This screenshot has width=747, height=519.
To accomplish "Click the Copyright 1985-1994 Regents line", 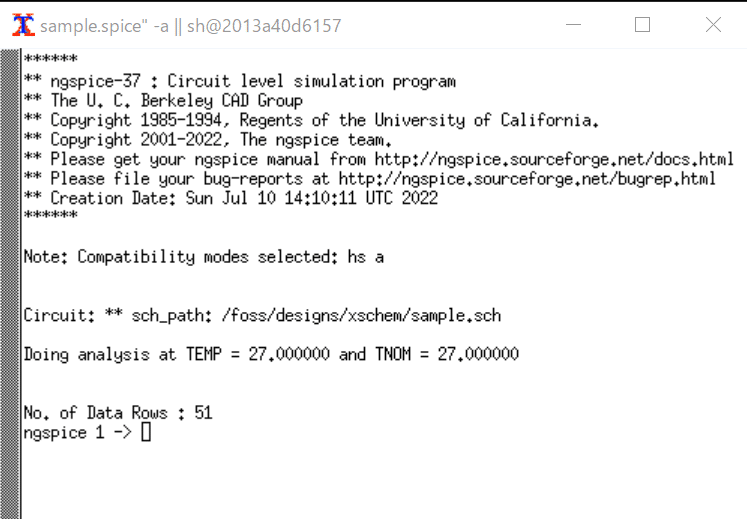I will (311, 120).
